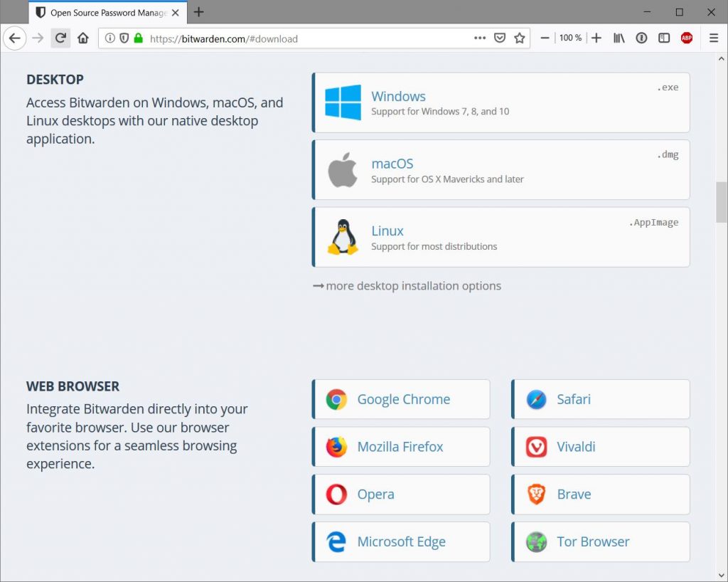Save page to Pocket icon
The width and height of the screenshot is (728, 582).
click(500, 38)
